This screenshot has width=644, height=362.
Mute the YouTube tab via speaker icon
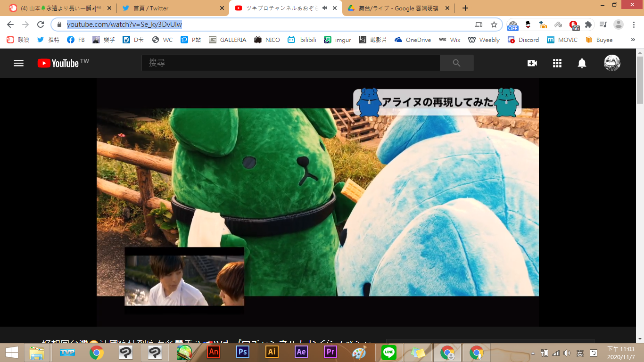(x=324, y=8)
